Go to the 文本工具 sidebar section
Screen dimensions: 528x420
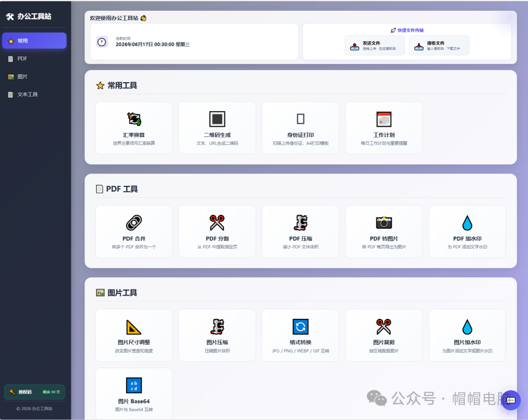tap(34, 95)
